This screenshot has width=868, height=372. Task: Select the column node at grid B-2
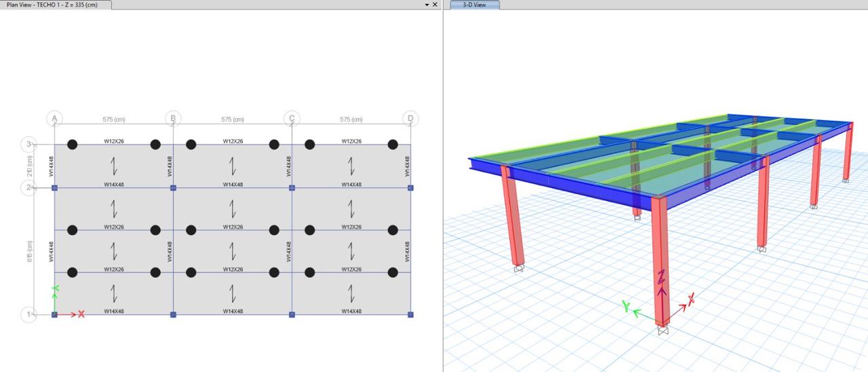[173, 187]
